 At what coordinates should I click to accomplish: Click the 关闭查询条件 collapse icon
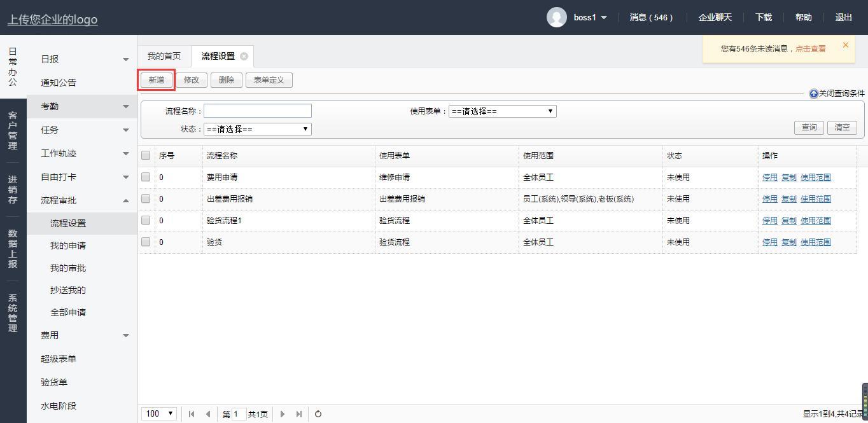tap(813, 94)
